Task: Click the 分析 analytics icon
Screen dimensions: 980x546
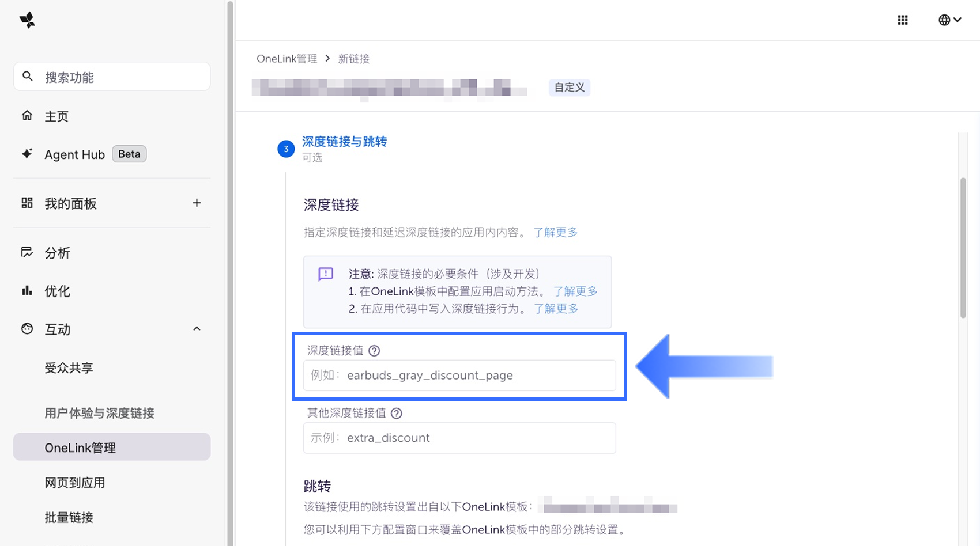Action: 27,252
